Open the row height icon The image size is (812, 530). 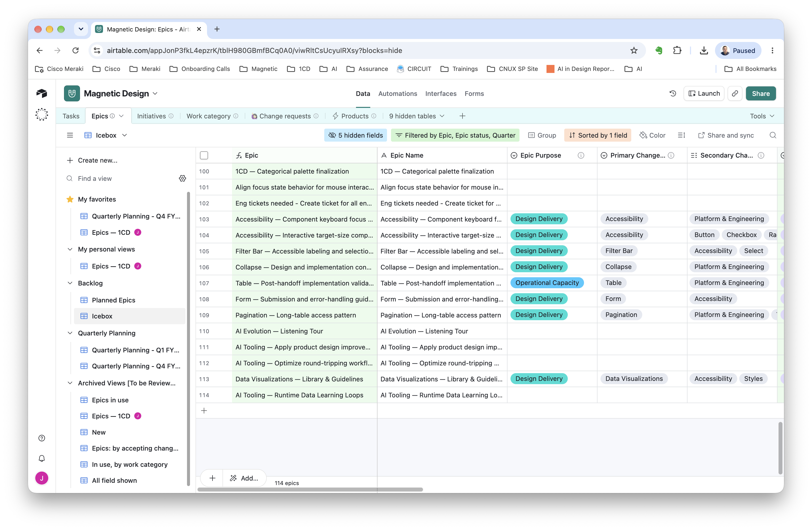(681, 135)
